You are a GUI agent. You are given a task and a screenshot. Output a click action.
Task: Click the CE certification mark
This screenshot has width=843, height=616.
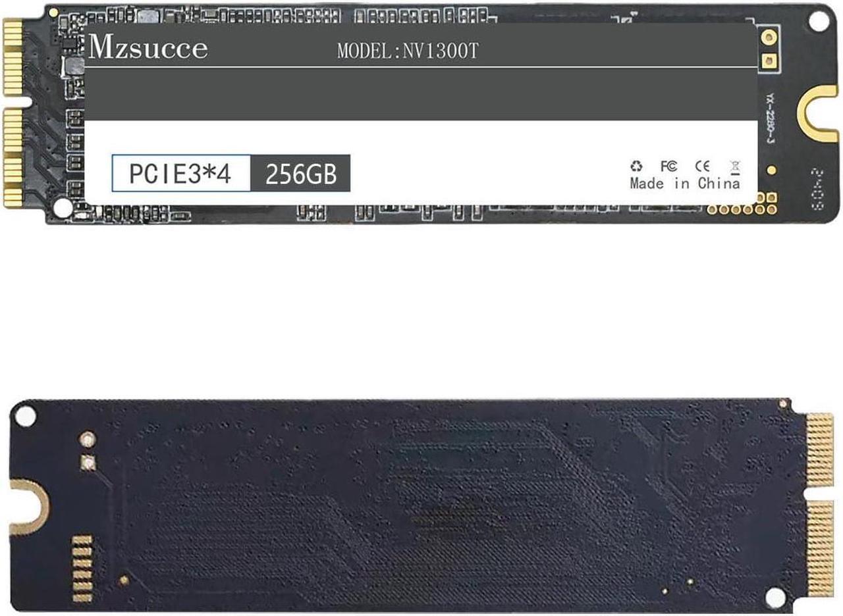(x=703, y=167)
